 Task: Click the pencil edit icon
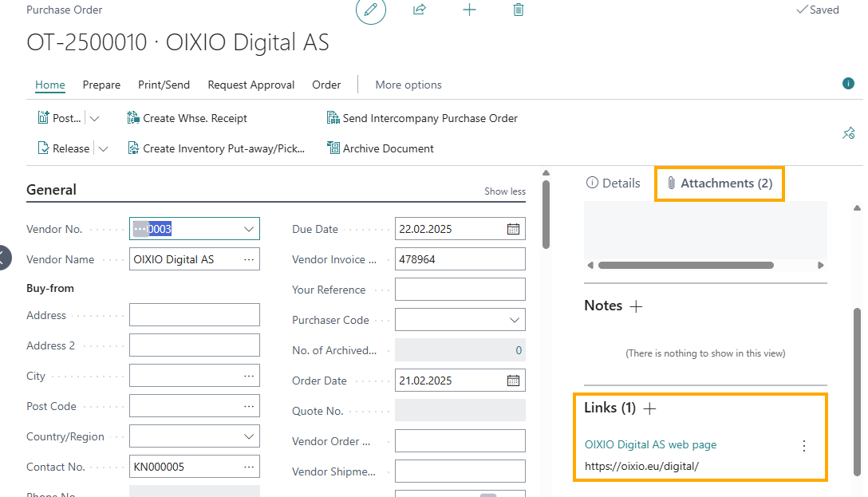(370, 10)
